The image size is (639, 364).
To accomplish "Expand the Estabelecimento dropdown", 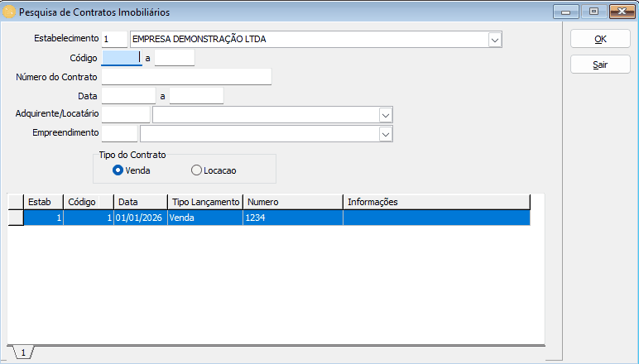I will (494, 39).
